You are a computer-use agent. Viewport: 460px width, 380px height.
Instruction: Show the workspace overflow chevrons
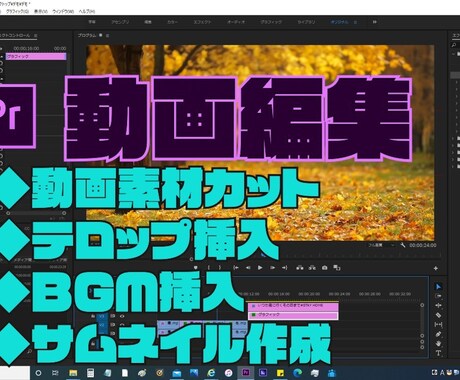pos(375,22)
